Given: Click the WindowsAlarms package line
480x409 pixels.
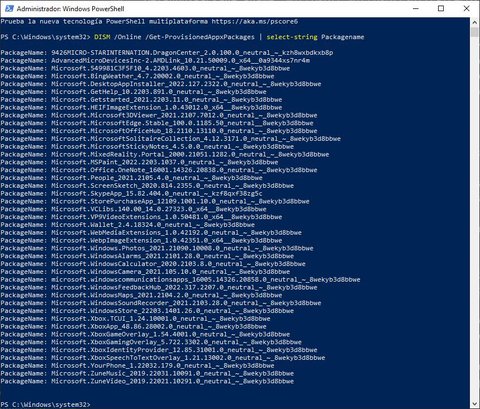Looking at the screenshot, I should click(147, 256).
